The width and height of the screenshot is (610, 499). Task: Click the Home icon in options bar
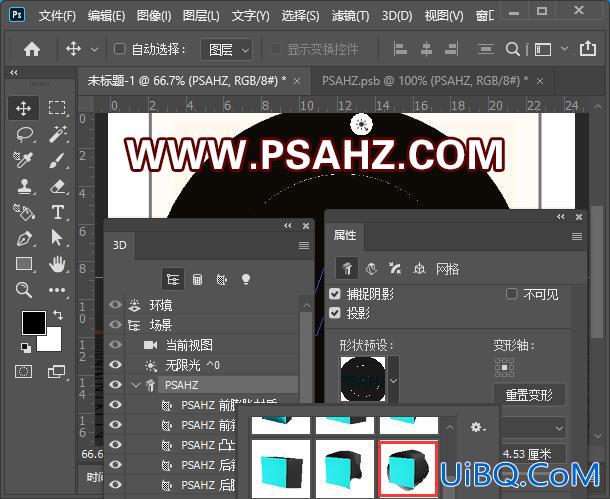(32, 49)
